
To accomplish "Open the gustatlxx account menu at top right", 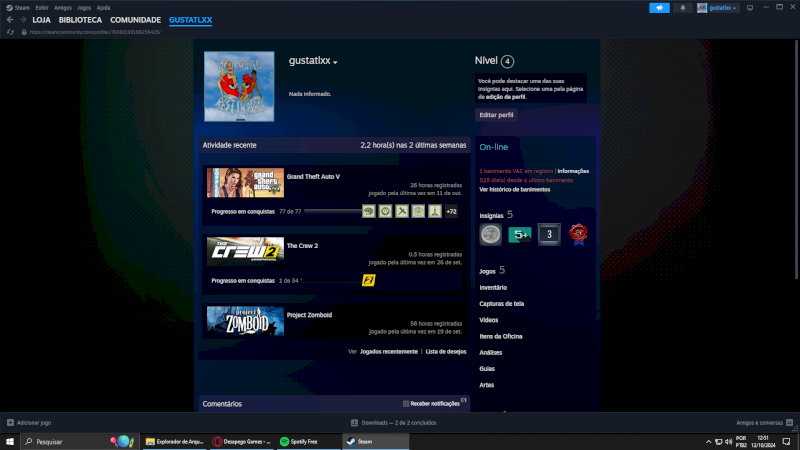I will [x=717, y=8].
